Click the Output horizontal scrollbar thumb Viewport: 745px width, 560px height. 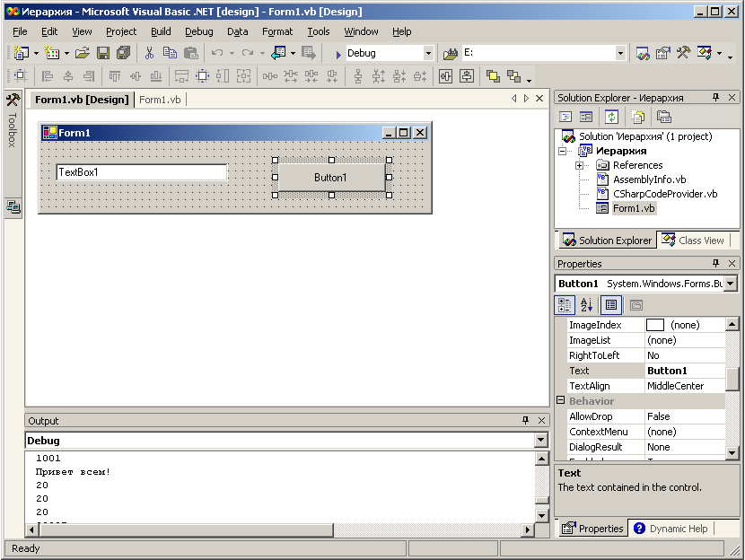click(186, 529)
